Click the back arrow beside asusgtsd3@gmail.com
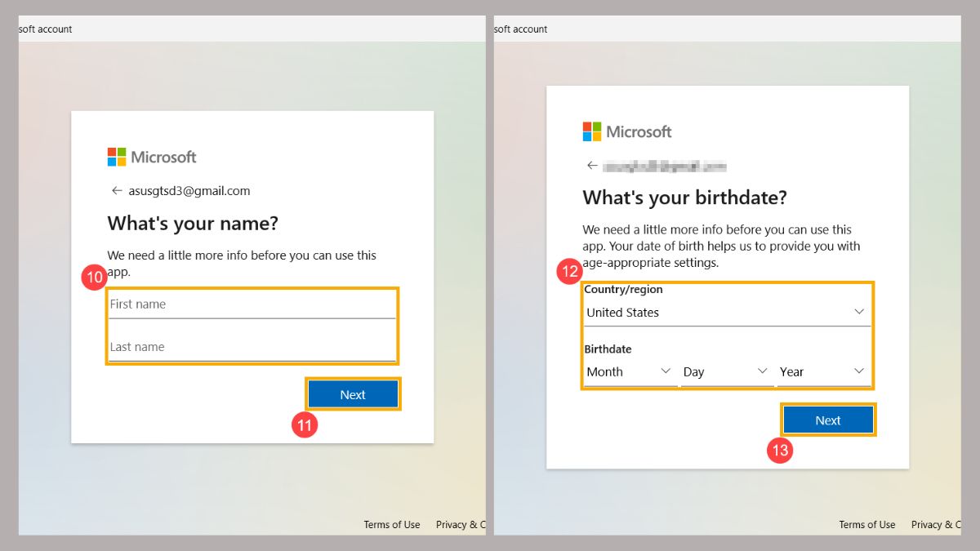 tap(117, 190)
